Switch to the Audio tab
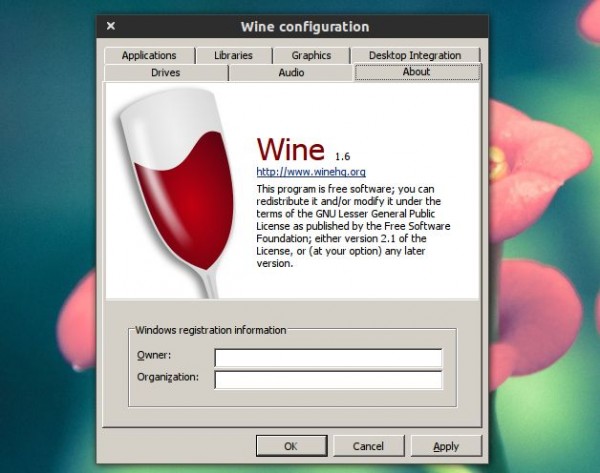The image size is (600, 473). point(291,73)
